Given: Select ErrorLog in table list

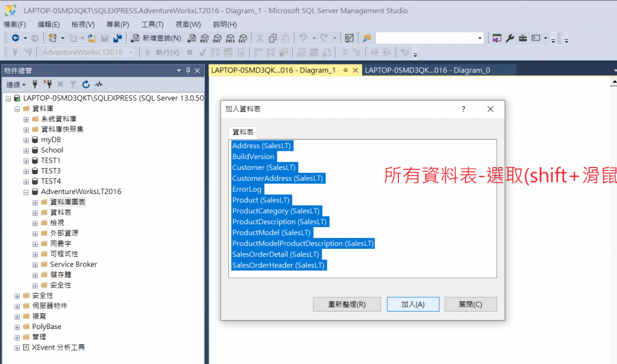Looking at the screenshot, I should click(x=246, y=189).
